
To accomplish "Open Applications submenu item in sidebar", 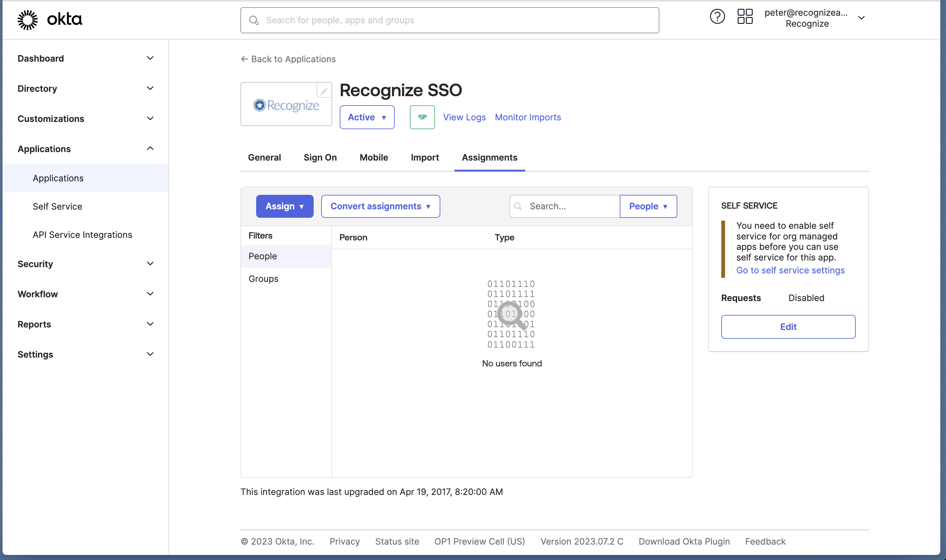I will click(x=86, y=178).
